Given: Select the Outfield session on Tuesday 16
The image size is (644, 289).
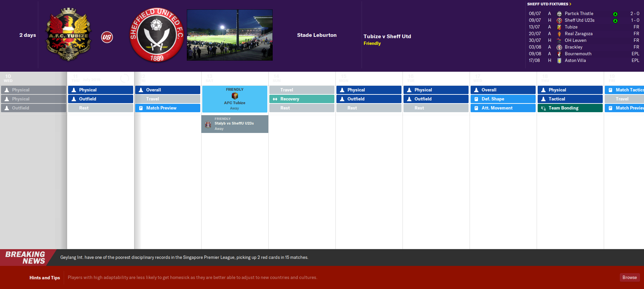Looking at the screenshot, I should point(436,99).
